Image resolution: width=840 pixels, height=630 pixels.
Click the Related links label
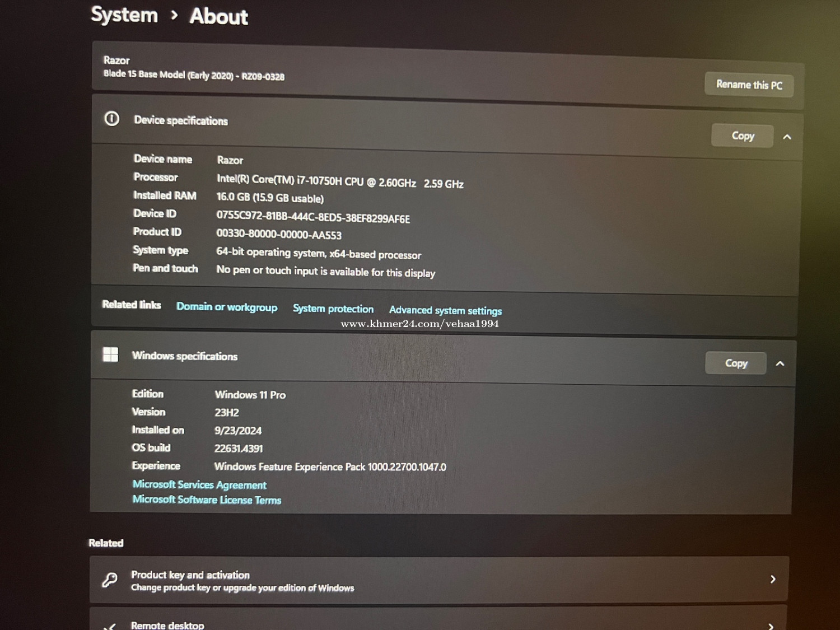pyautogui.click(x=132, y=305)
